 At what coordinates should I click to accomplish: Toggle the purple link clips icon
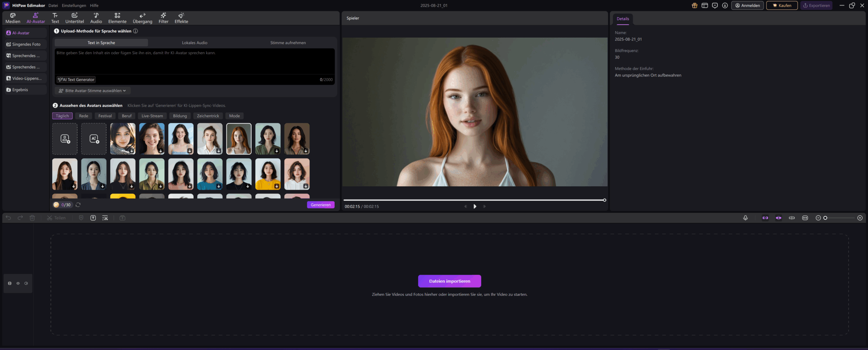[765, 218]
